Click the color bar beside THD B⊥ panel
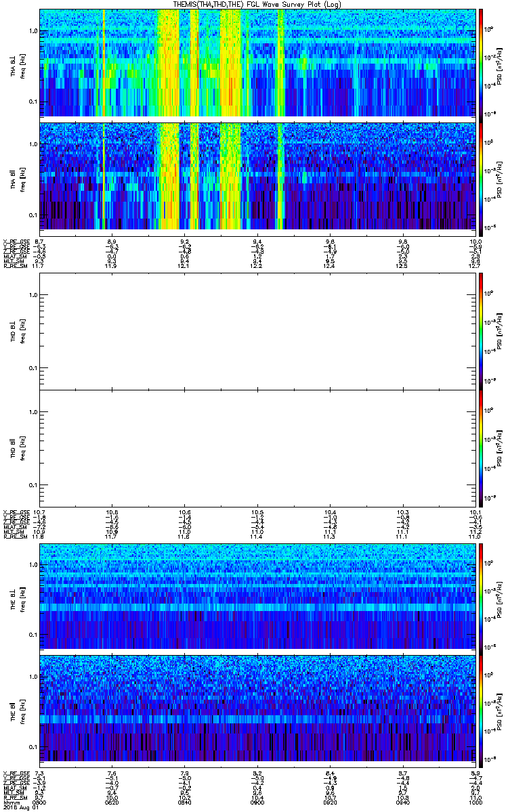The image size is (508, 812). (482, 331)
